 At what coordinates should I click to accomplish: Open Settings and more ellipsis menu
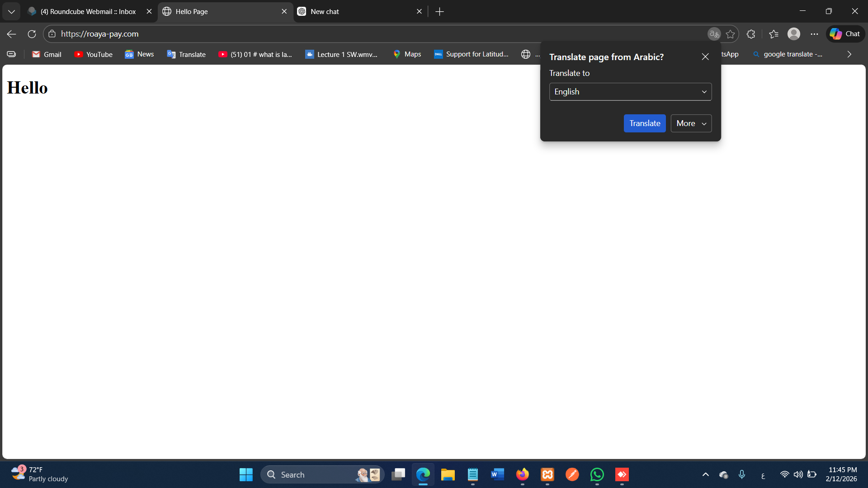(814, 34)
